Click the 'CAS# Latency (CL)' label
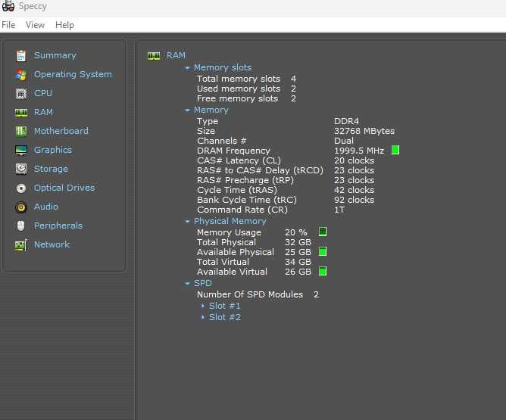The image size is (506, 420). tap(239, 160)
